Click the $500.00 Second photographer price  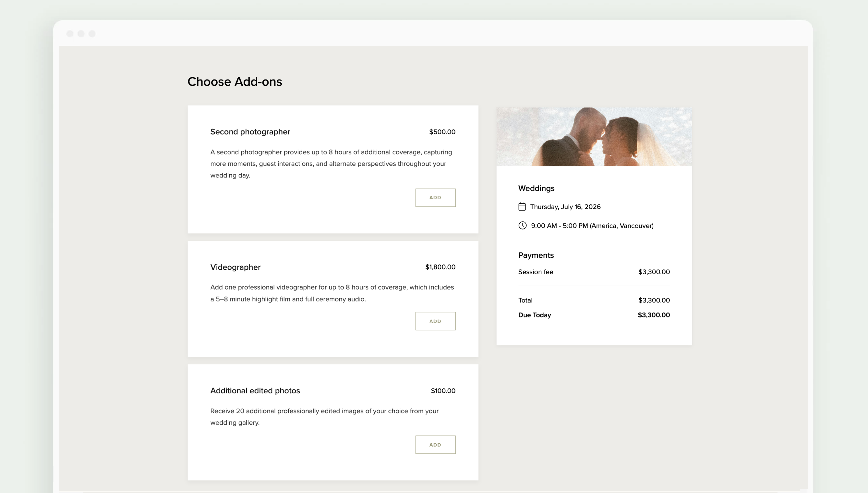[x=442, y=132]
